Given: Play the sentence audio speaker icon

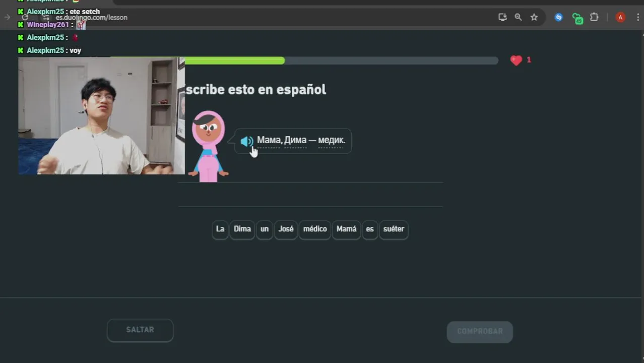Looking at the screenshot, I should pos(246,141).
